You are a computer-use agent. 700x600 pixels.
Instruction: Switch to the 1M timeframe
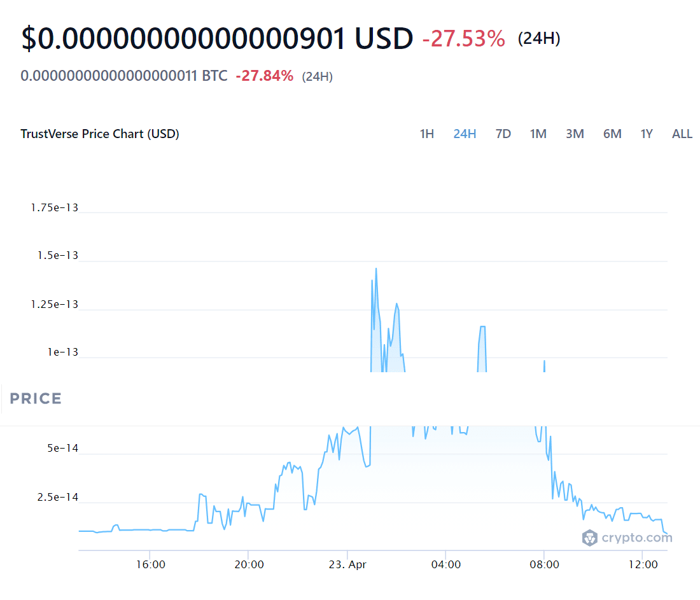(538, 134)
